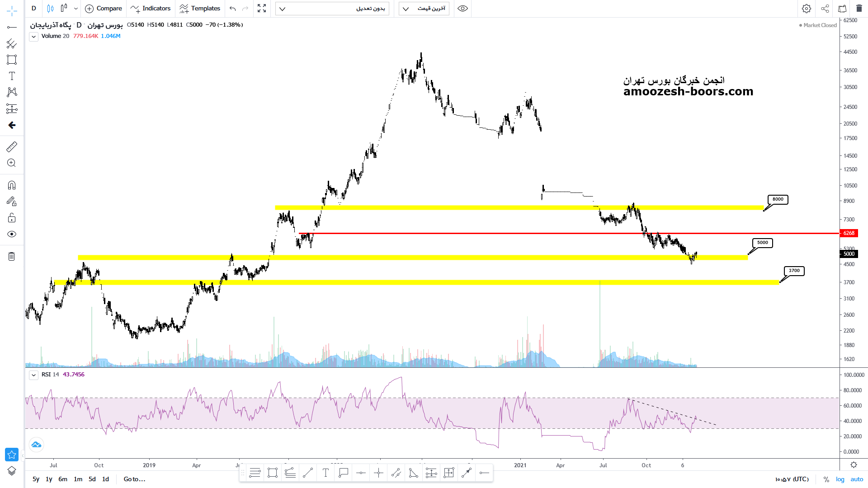Select the ruler Measure tool
This screenshot has height=488, width=868.
[12, 146]
